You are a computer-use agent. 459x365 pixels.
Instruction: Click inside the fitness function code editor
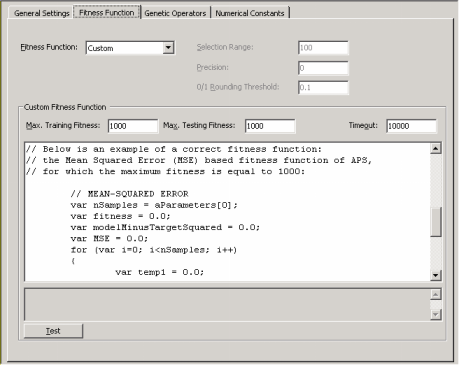[227, 212]
